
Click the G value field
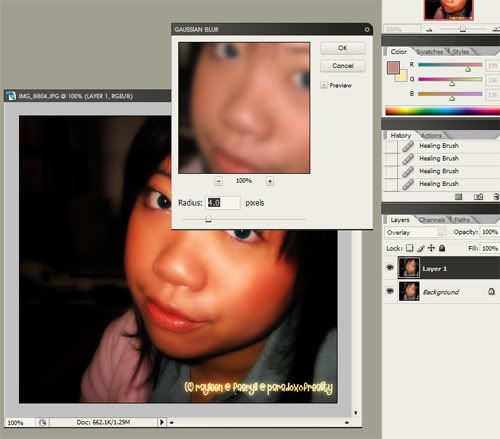tap(493, 80)
